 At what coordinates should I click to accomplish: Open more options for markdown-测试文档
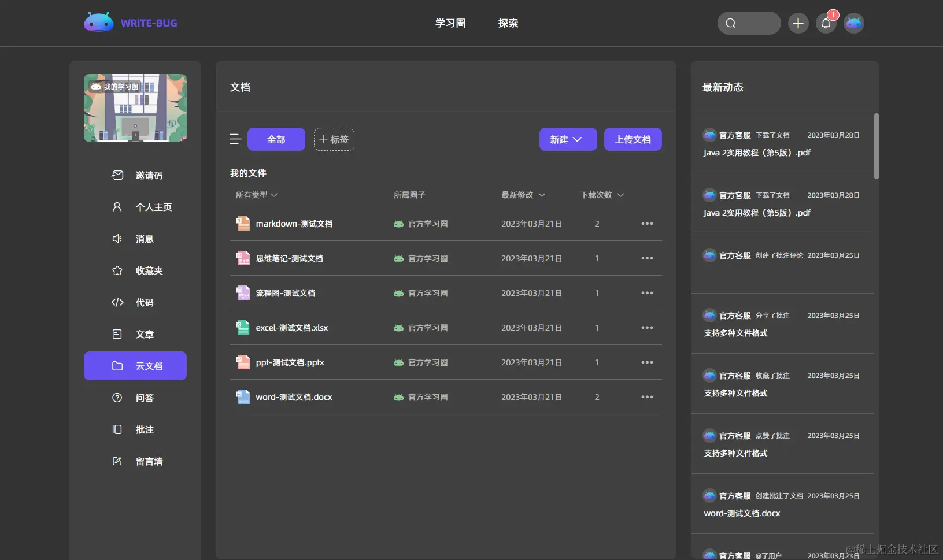[647, 224]
